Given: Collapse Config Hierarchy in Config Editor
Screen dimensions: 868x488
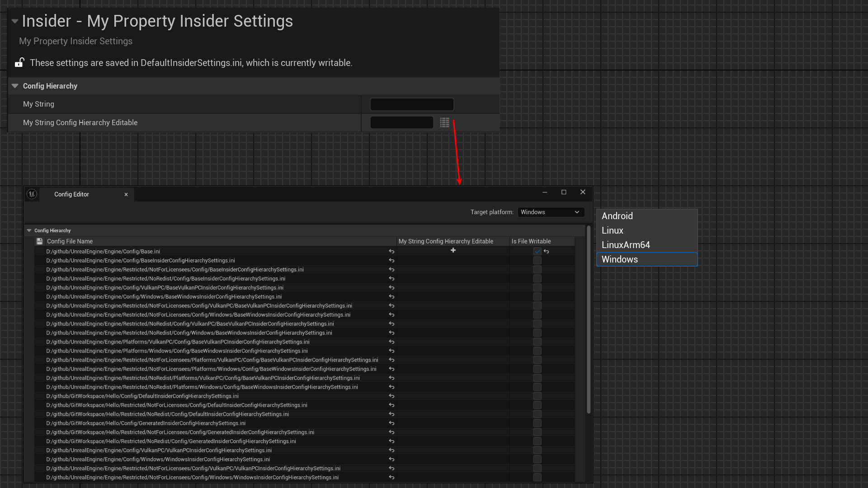Looking at the screenshot, I should click(29, 230).
